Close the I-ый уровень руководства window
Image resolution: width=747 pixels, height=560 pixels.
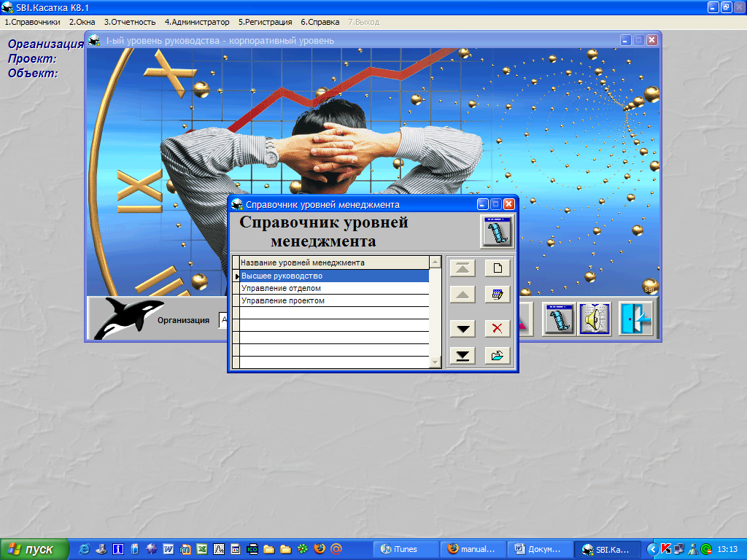(651, 40)
